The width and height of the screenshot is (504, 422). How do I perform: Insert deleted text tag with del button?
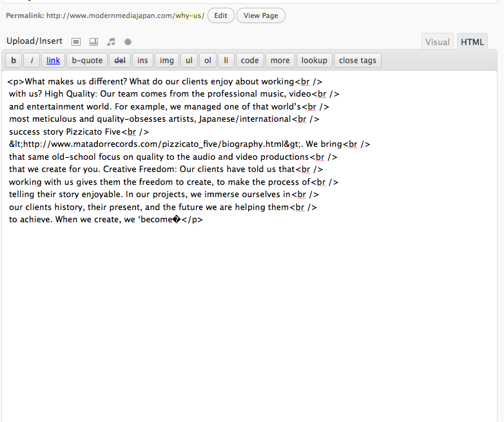120,61
